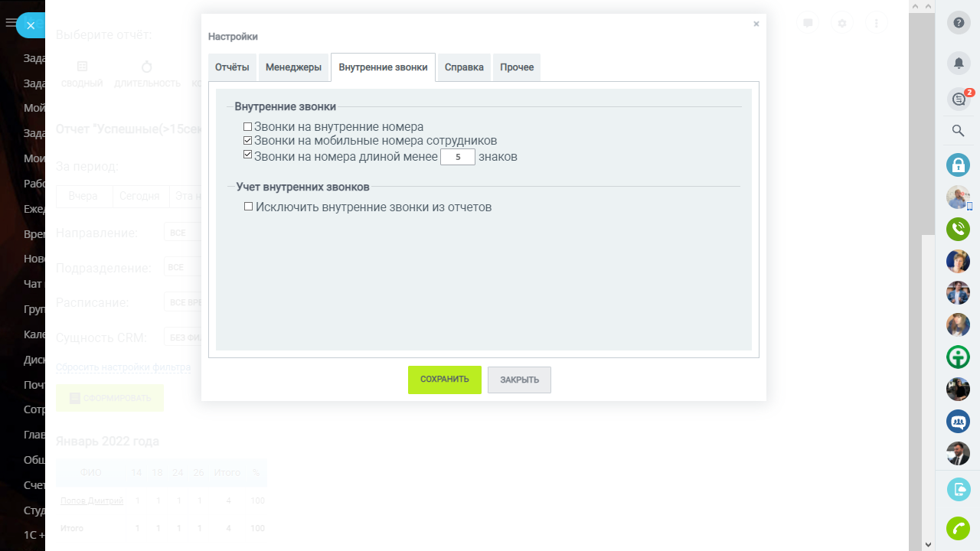
Task: Open the Менеджеры tab
Action: tap(293, 67)
